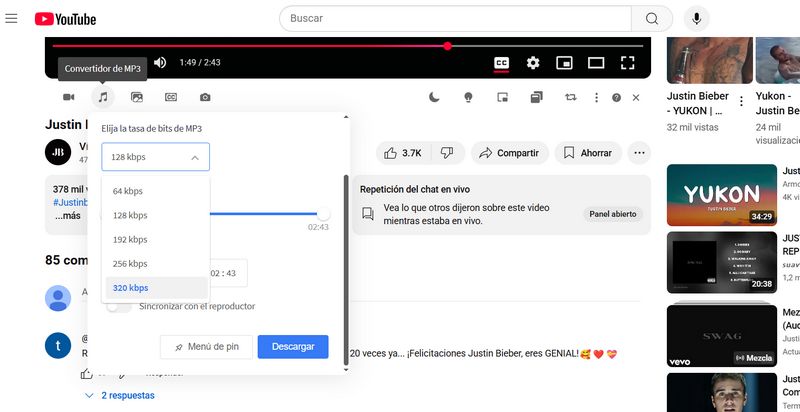Click the live chat replay icon
This screenshot has width=800, height=412.
[368, 214]
